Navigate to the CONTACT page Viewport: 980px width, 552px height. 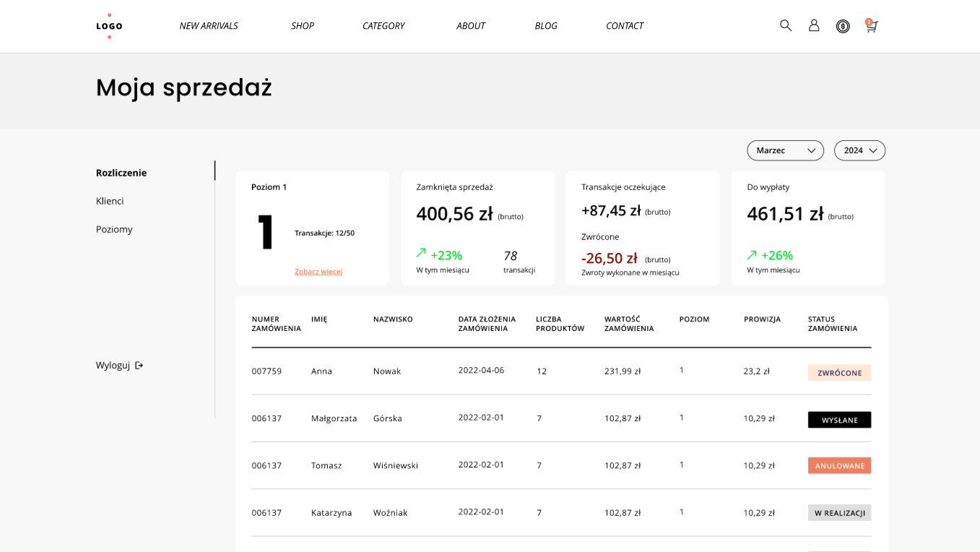tap(625, 26)
